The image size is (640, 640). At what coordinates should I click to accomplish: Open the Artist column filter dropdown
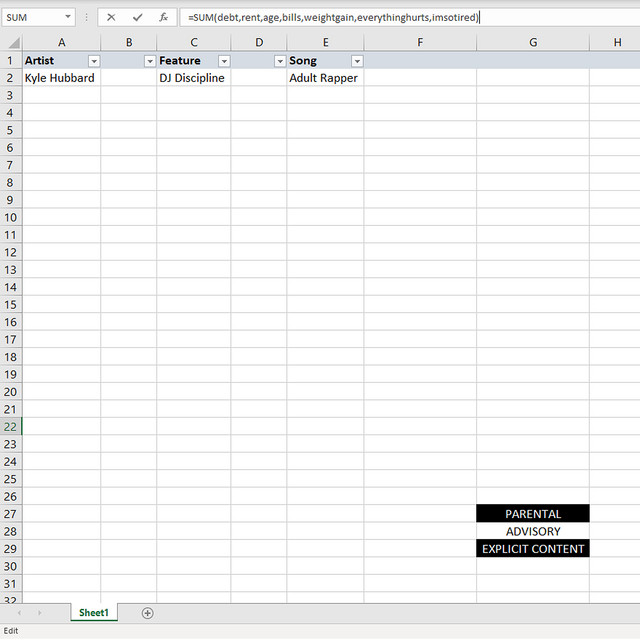[94, 61]
